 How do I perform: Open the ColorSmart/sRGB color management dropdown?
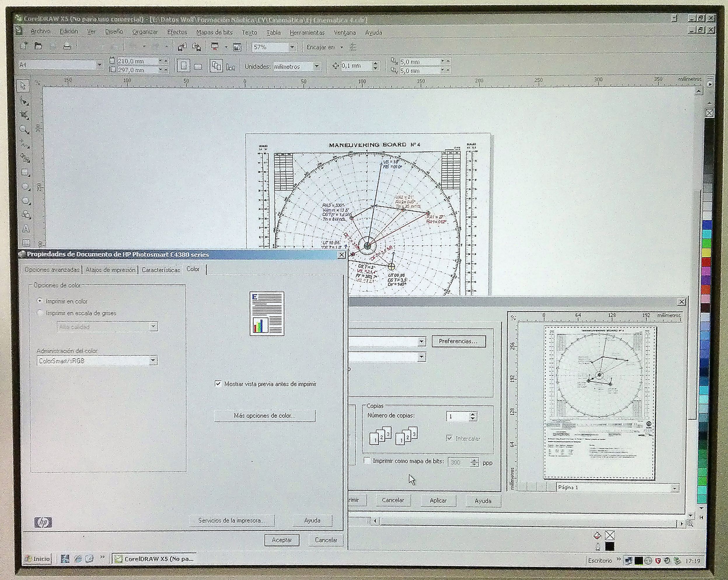click(153, 361)
